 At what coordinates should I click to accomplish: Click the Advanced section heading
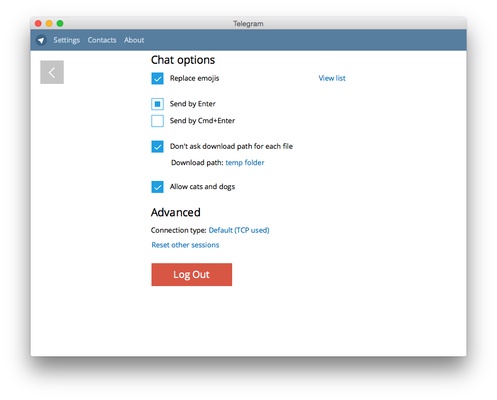click(176, 212)
